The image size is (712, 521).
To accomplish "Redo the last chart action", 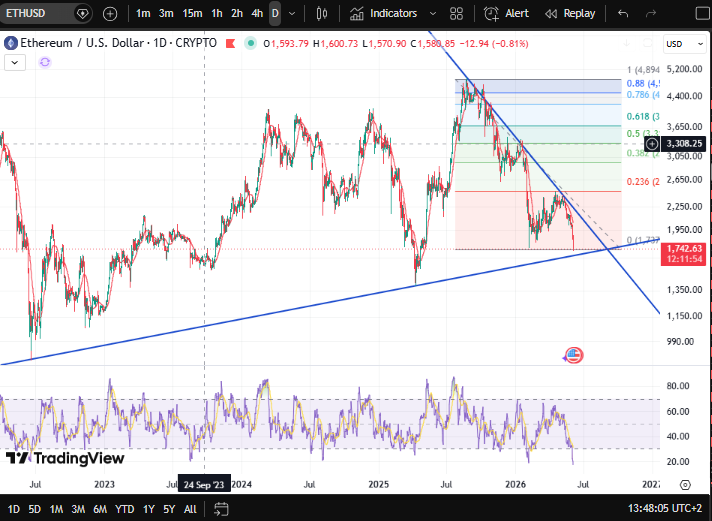I will click(651, 14).
